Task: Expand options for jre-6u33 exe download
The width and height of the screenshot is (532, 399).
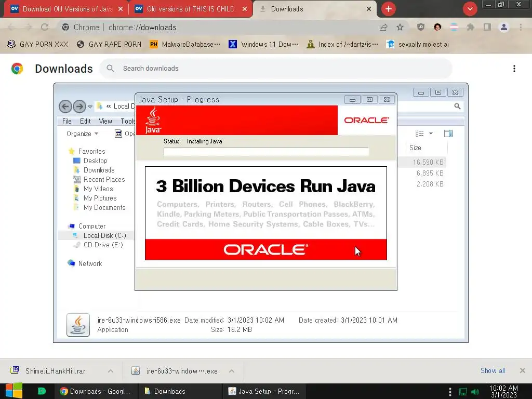Action: tap(232, 371)
